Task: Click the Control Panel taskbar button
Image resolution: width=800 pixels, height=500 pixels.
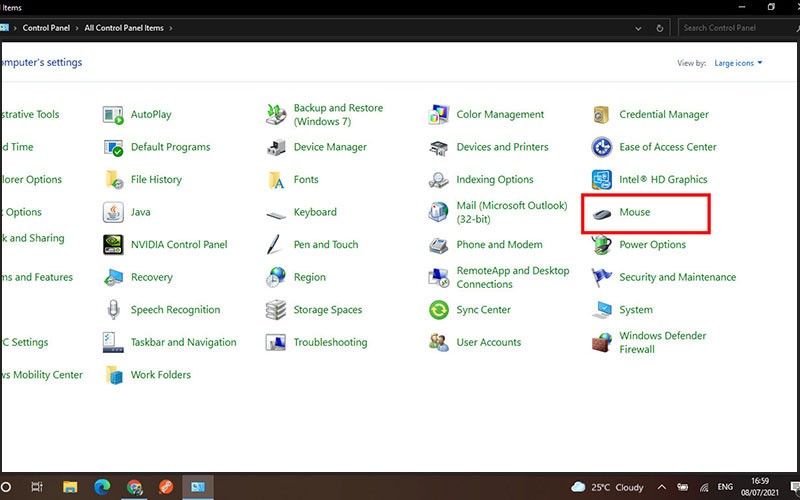Action: (198, 487)
